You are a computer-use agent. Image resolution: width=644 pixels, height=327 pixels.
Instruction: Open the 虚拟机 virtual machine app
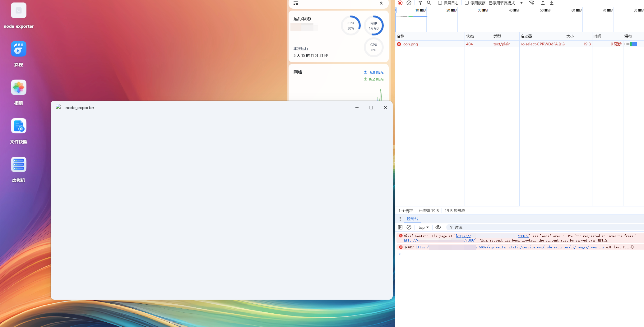pos(19,165)
